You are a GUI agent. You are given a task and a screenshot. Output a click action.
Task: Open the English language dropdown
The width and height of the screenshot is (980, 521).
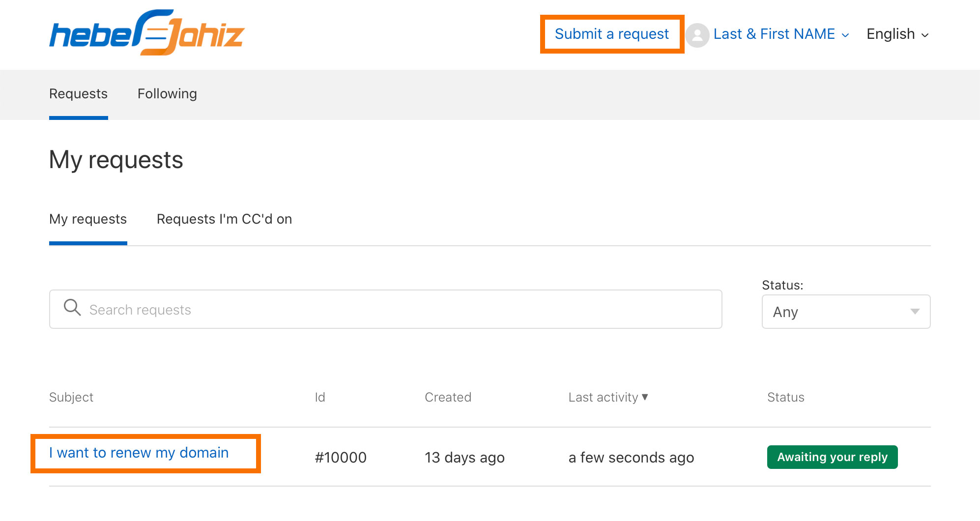pos(897,34)
